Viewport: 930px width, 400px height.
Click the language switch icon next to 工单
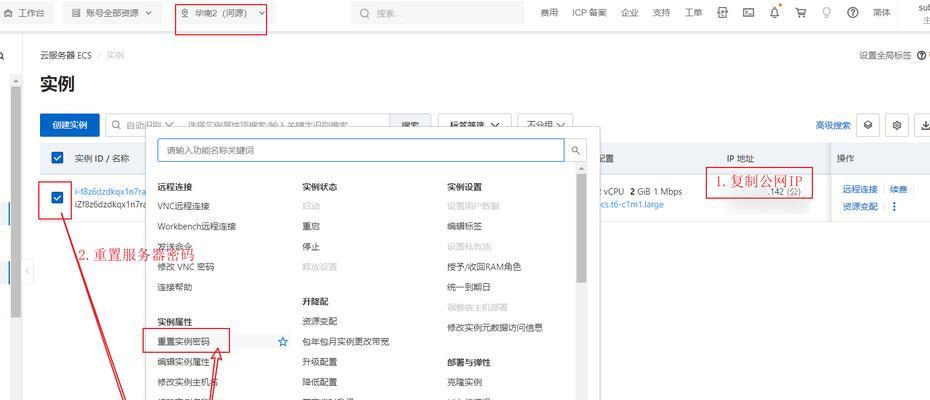coord(722,12)
